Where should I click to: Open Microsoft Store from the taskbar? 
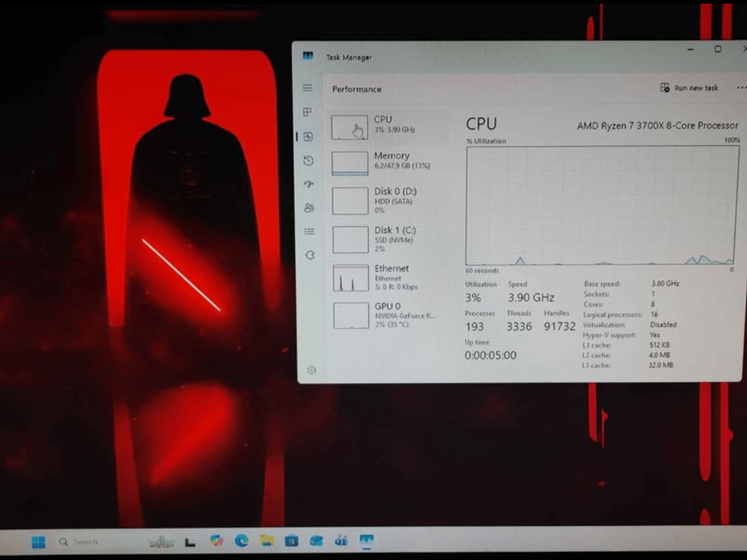291,541
